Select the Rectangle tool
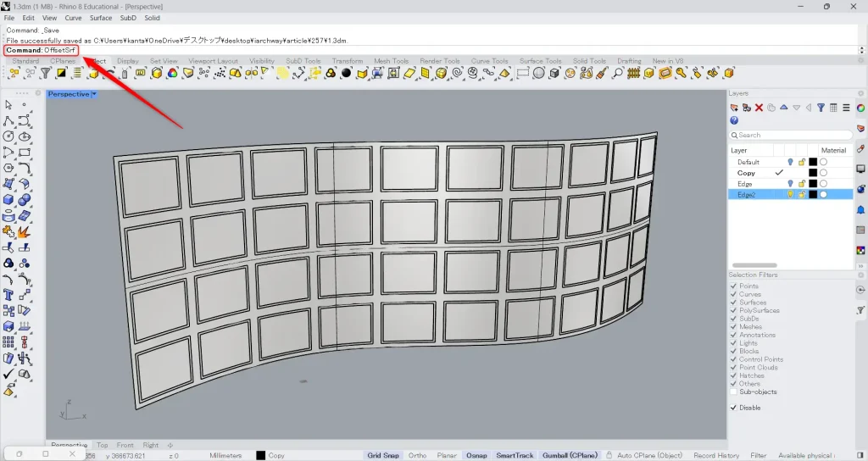 coord(25,153)
